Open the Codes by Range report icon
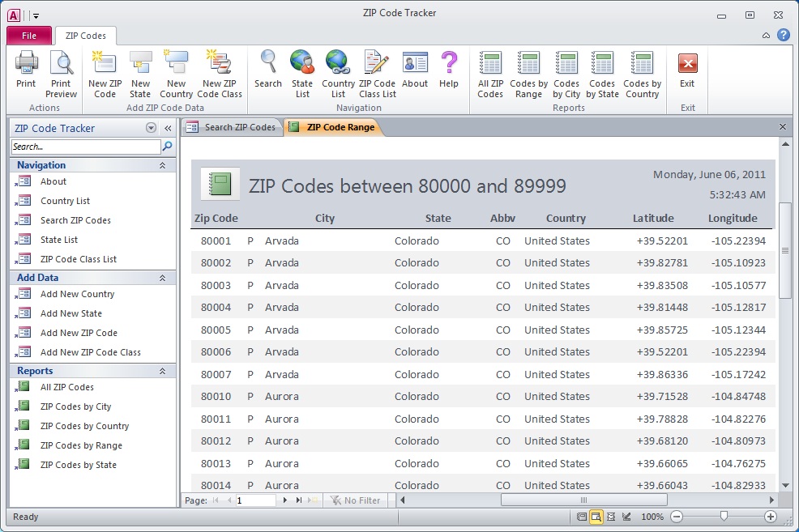Screen dimensions: 799x532 point(528,62)
